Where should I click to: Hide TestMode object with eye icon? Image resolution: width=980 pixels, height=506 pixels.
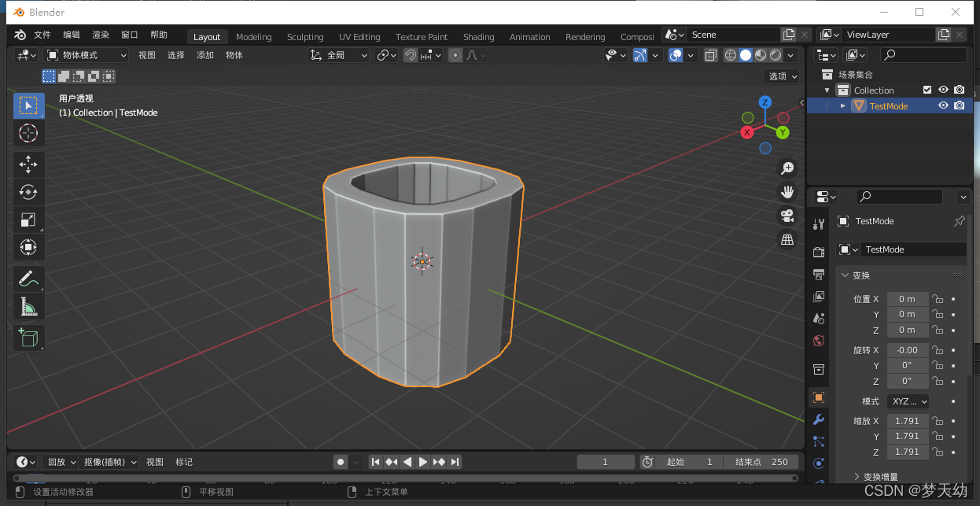pyautogui.click(x=943, y=106)
